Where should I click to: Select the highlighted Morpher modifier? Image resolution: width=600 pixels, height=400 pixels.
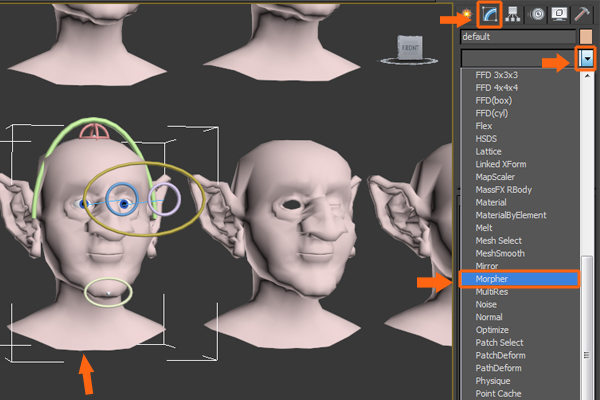[519, 279]
